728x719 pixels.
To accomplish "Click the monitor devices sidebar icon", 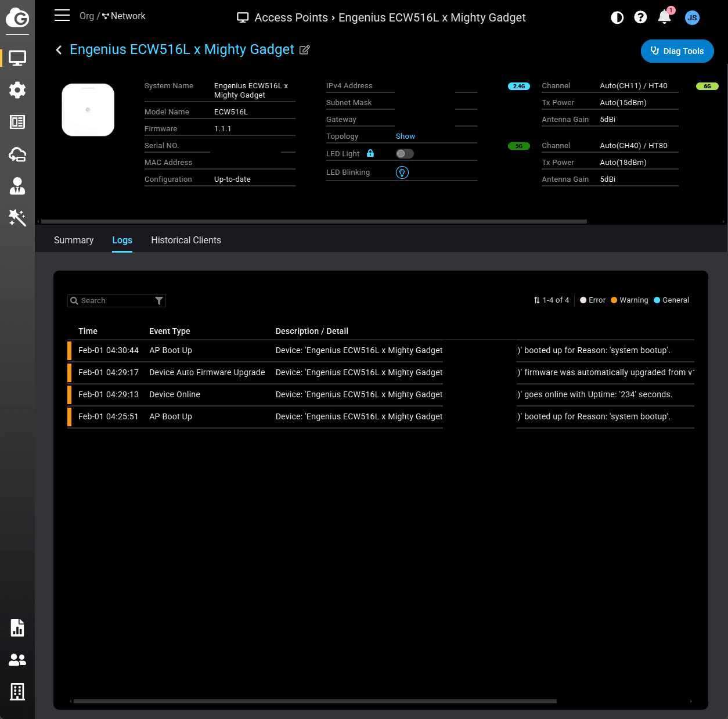I will pyautogui.click(x=17, y=58).
